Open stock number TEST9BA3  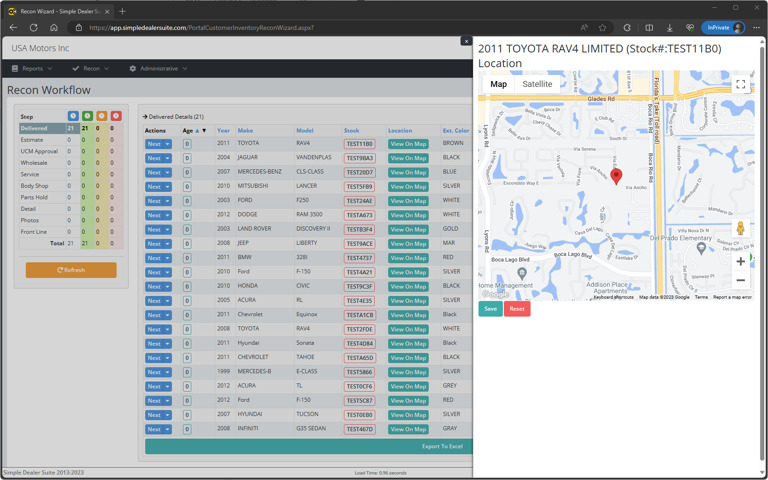(360, 158)
